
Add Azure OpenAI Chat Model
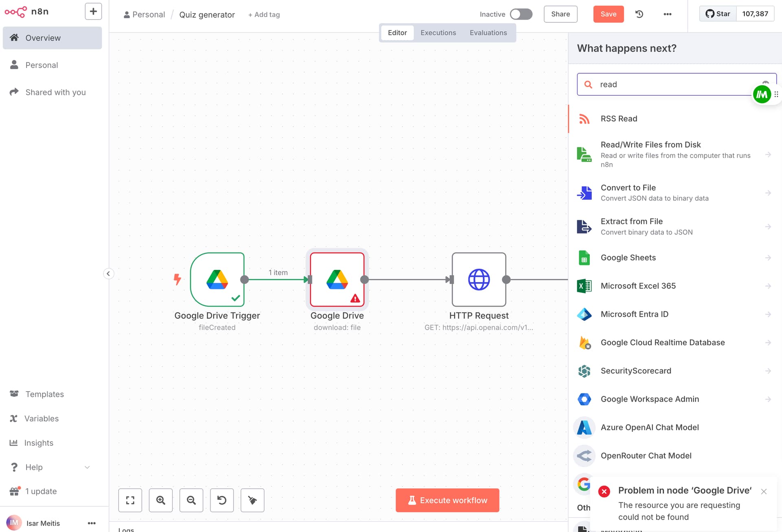pyautogui.click(x=675, y=427)
